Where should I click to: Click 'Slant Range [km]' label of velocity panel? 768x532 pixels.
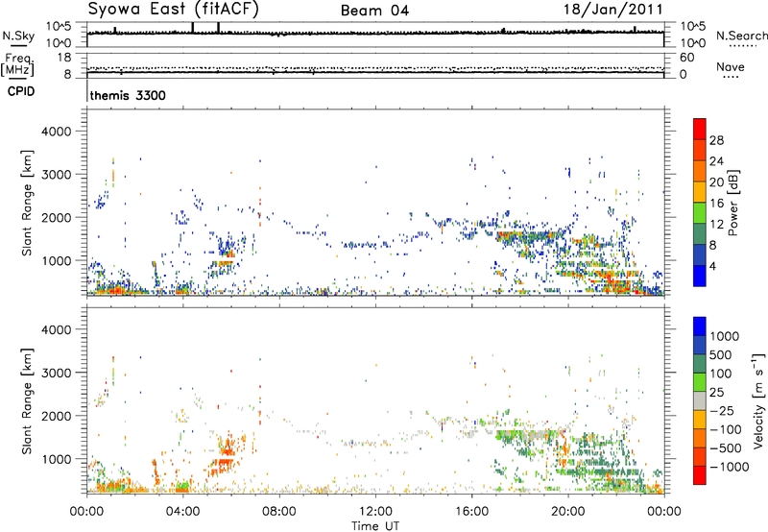[27, 401]
